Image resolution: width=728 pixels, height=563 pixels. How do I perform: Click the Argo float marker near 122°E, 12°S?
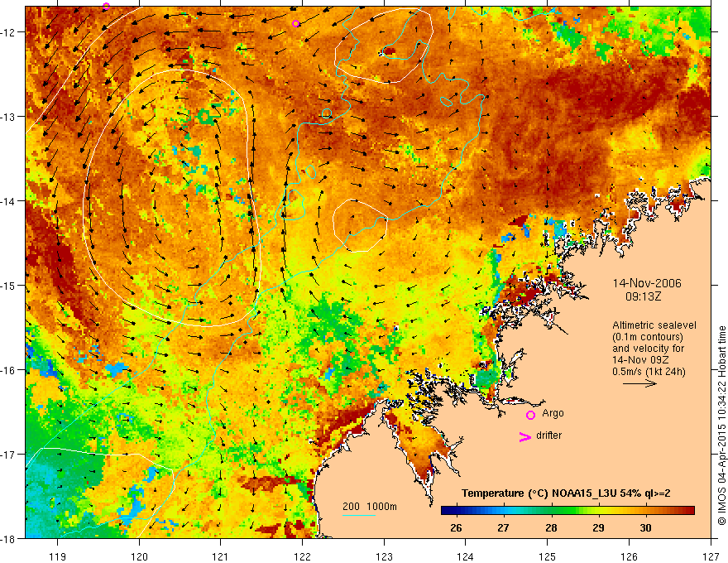coord(296,24)
